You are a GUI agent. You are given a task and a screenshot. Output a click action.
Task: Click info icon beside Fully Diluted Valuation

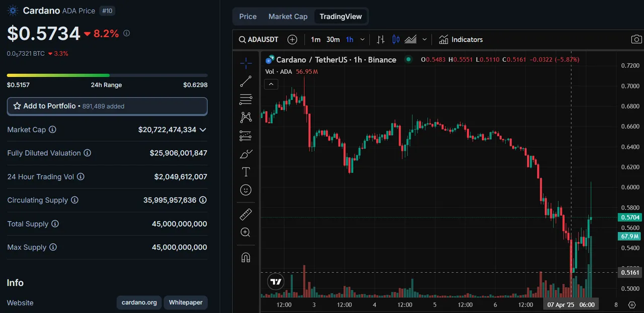pyautogui.click(x=87, y=153)
